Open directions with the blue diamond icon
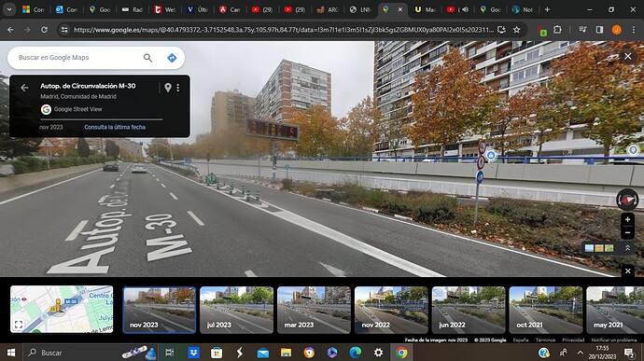This screenshot has width=644, height=361. coord(172,58)
